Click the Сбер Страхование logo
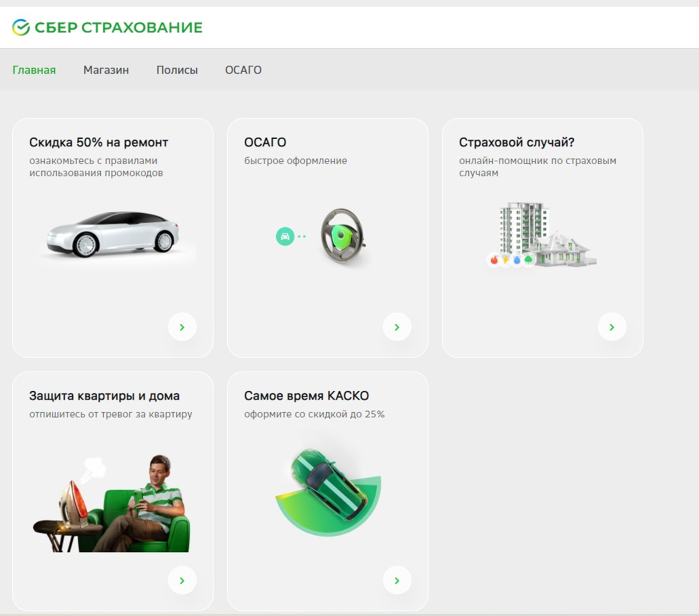The width and height of the screenshot is (699, 616). pos(107,27)
